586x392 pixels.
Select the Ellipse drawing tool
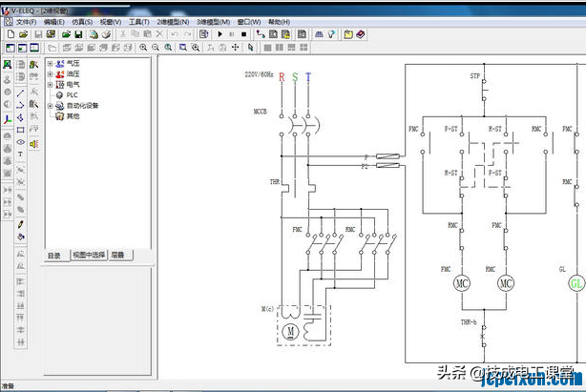click(x=21, y=142)
